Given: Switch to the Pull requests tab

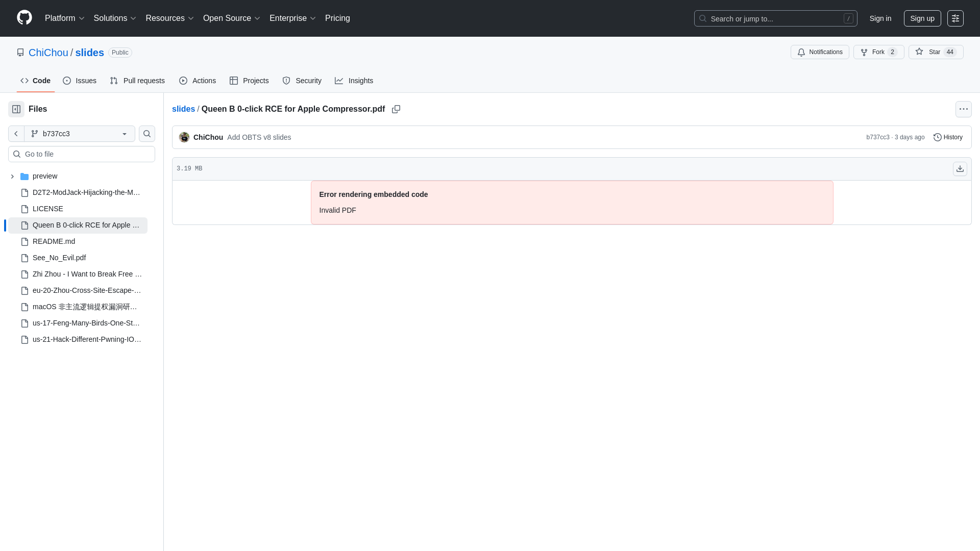Looking at the screenshot, I should pyautogui.click(x=137, y=81).
